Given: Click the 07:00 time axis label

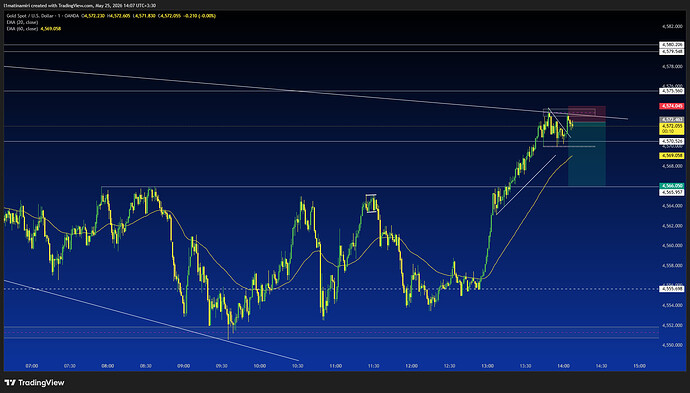Looking at the screenshot, I should pos(32,366).
